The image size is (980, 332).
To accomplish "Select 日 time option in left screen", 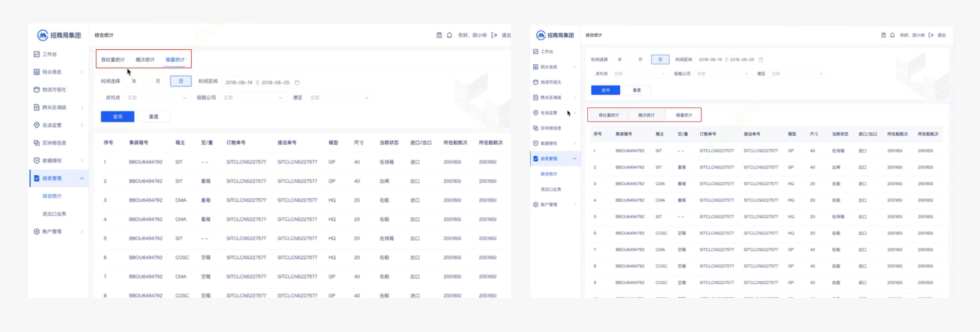I will (181, 81).
